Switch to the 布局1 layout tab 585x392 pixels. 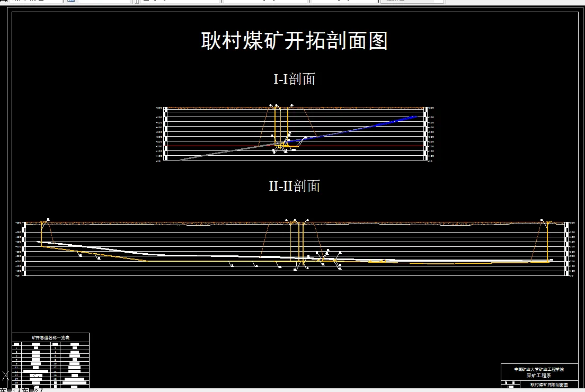8,390
